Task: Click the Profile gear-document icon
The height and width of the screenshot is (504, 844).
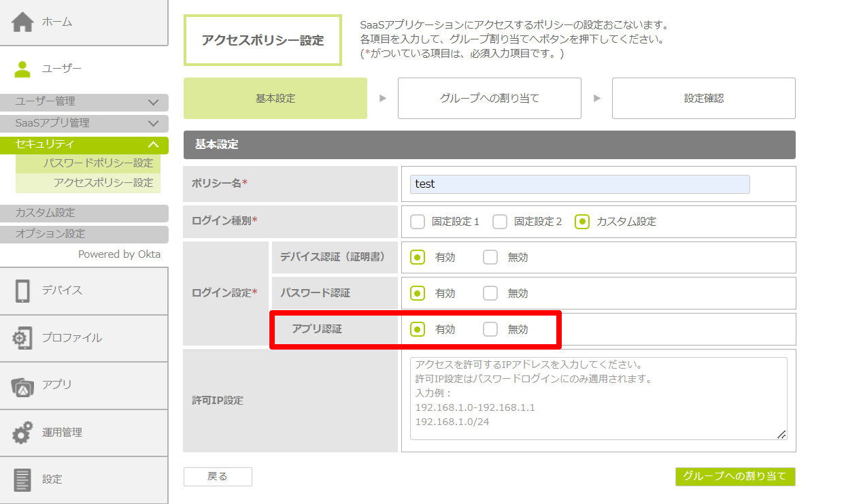Action: (22, 338)
